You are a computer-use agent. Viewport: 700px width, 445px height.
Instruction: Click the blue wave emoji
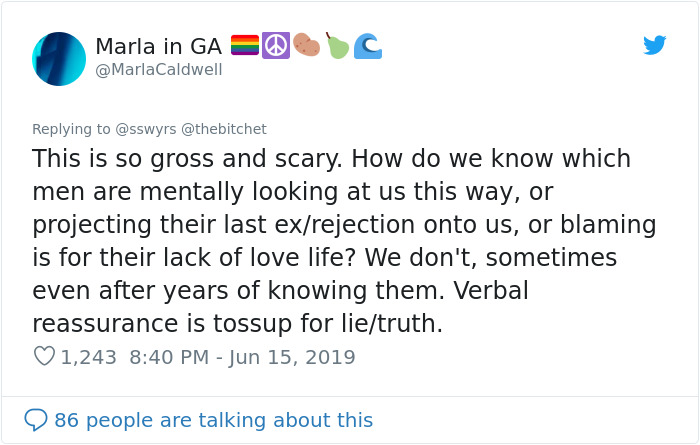tap(368, 46)
